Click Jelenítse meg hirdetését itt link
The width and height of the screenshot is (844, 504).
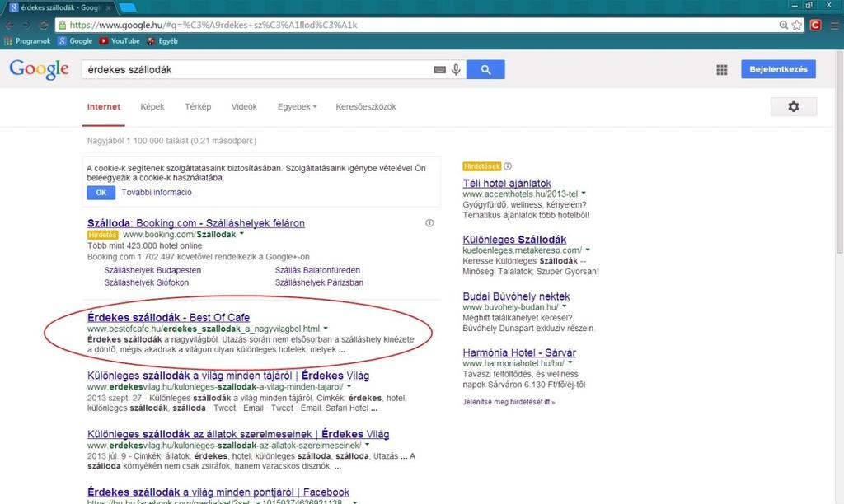(509, 402)
